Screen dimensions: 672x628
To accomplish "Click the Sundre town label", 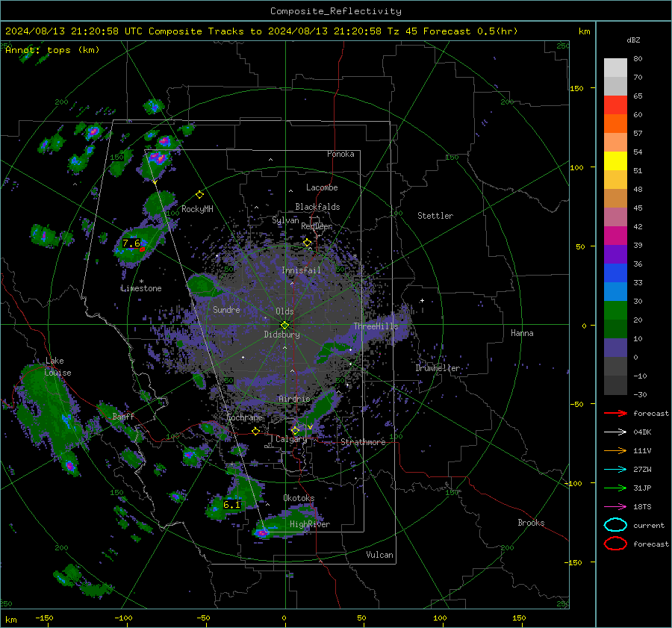I will coord(226,309).
